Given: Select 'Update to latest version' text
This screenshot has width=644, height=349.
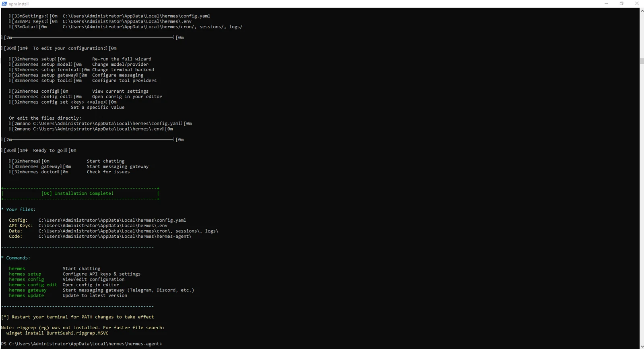Looking at the screenshot, I should (x=95, y=295).
